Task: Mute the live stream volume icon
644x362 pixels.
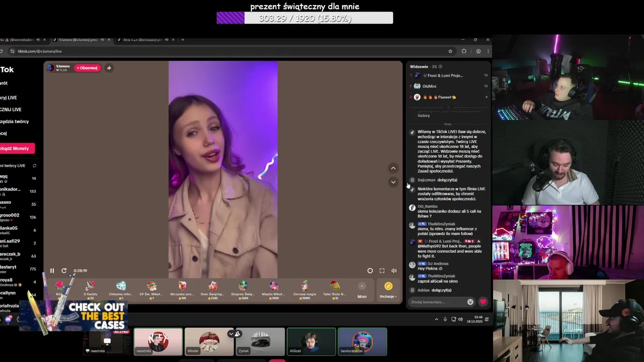Action: point(394,270)
